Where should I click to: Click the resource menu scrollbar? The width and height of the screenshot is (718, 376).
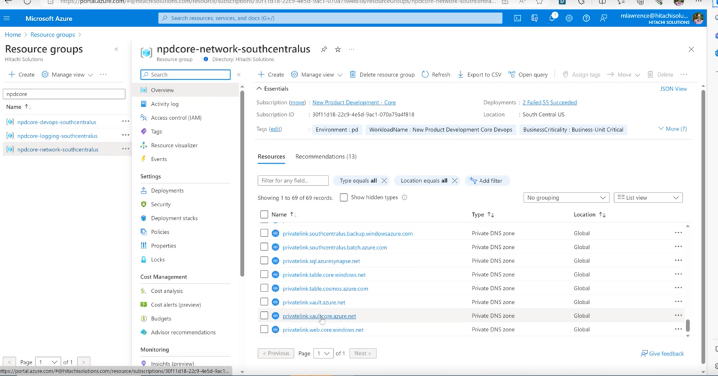pos(242,183)
